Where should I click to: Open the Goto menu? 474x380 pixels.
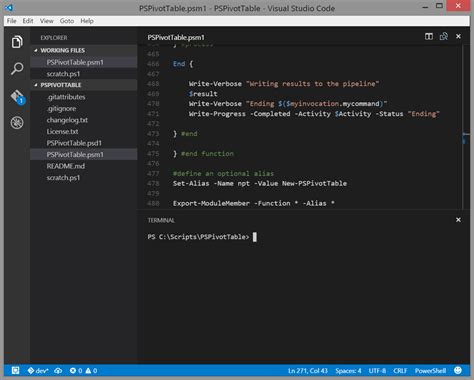[67, 21]
